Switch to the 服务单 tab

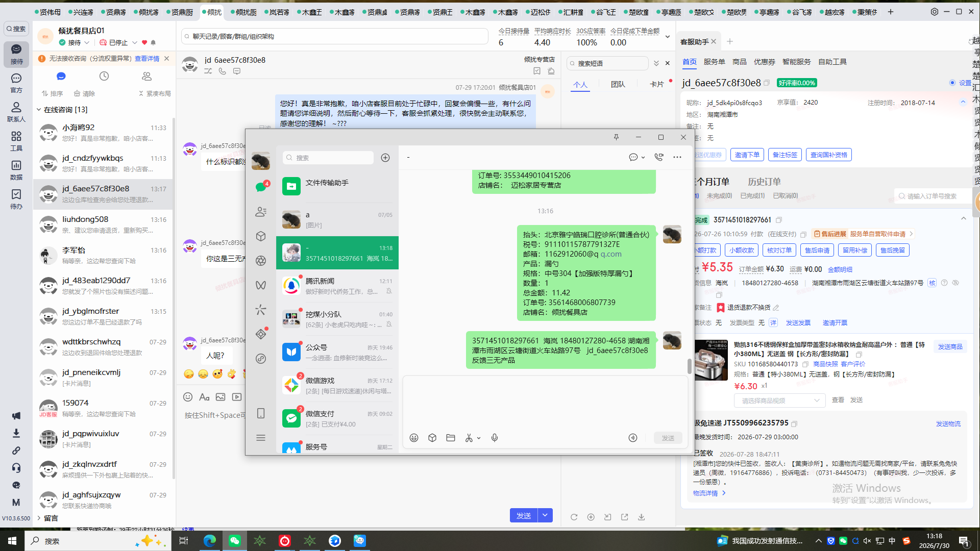(714, 62)
